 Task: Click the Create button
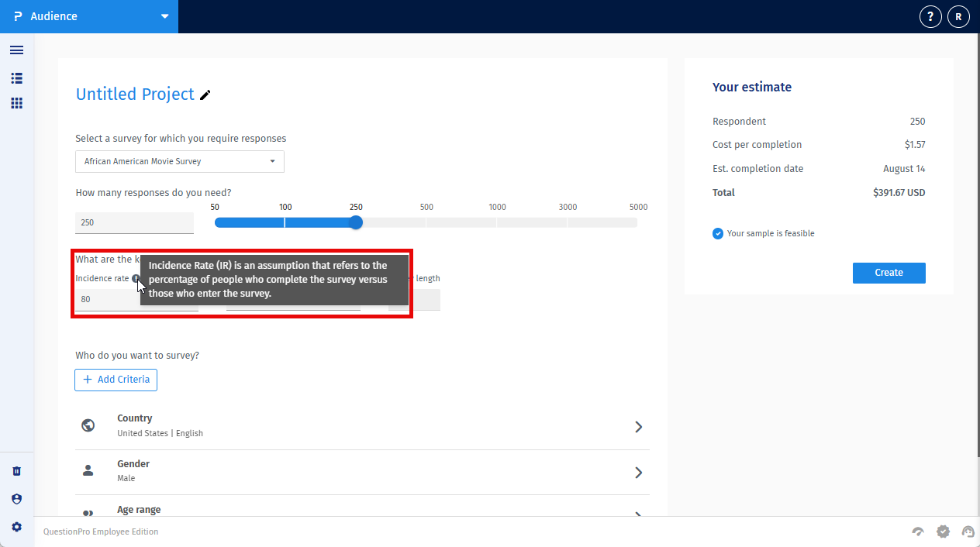(x=889, y=273)
